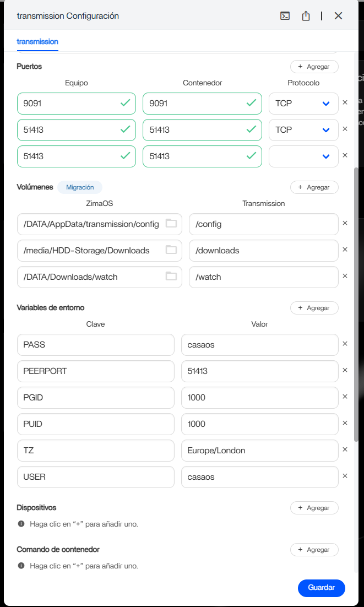Image resolution: width=364 pixels, height=607 pixels.
Task: Remove the TZ environment variable
Action: click(x=345, y=449)
